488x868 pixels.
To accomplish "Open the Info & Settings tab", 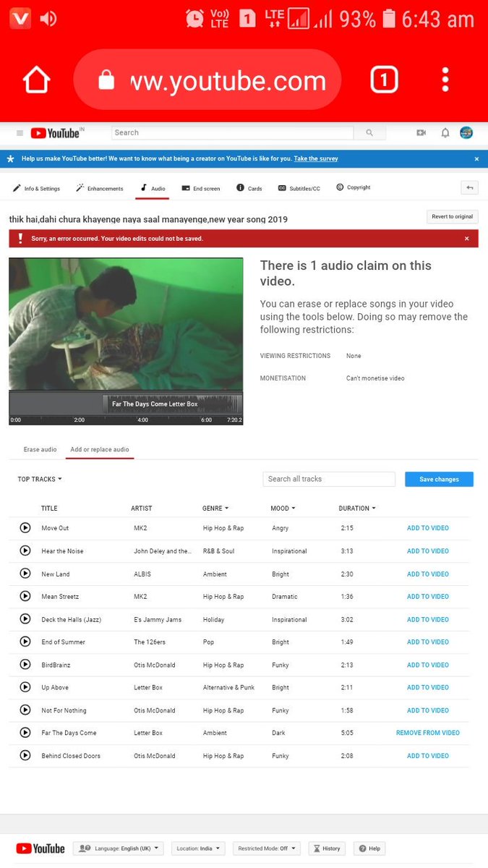I will [36, 188].
